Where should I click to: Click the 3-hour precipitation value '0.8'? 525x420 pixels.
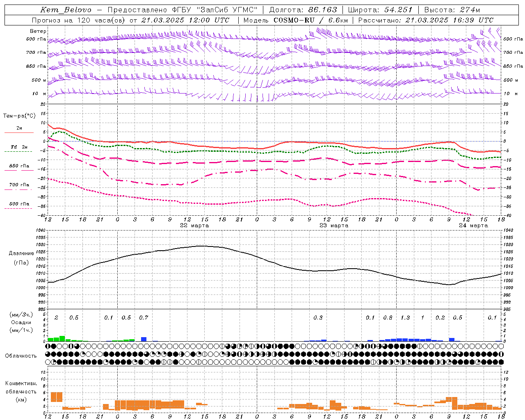coord(388,318)
